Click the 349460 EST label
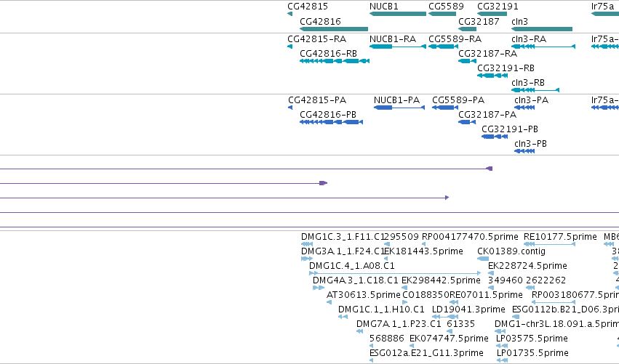 coord(506,280)
